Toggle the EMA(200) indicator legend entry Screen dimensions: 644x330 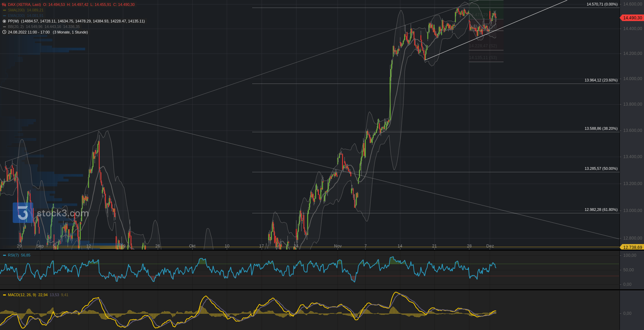pos(17,16)
